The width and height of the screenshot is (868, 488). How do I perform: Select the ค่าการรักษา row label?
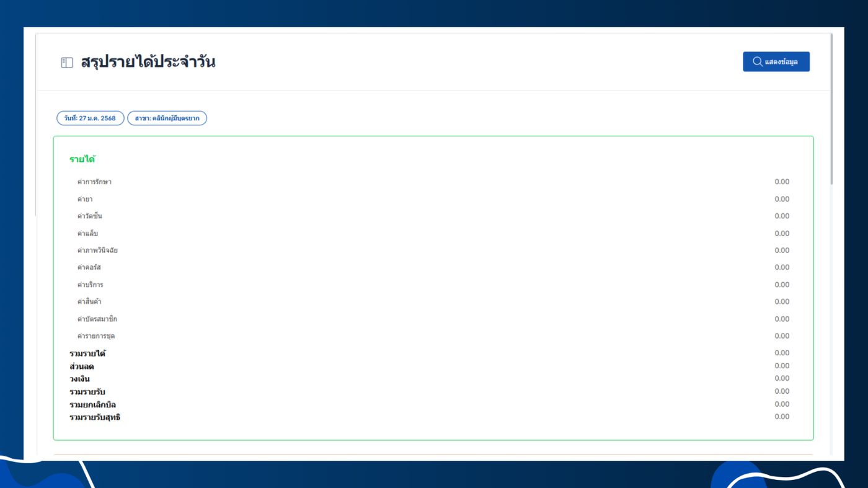pos(94,182)
